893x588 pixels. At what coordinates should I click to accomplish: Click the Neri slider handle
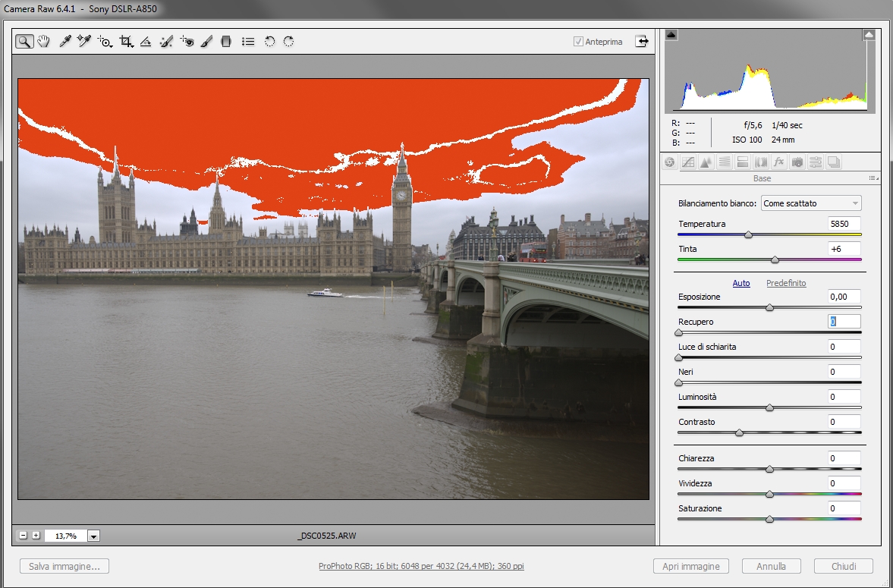click(678, 382)
